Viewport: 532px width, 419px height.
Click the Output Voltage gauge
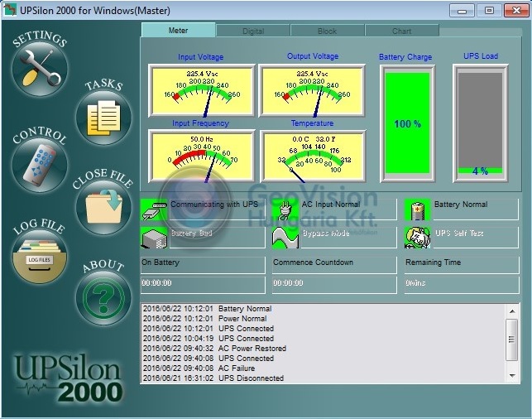point(312,90)
